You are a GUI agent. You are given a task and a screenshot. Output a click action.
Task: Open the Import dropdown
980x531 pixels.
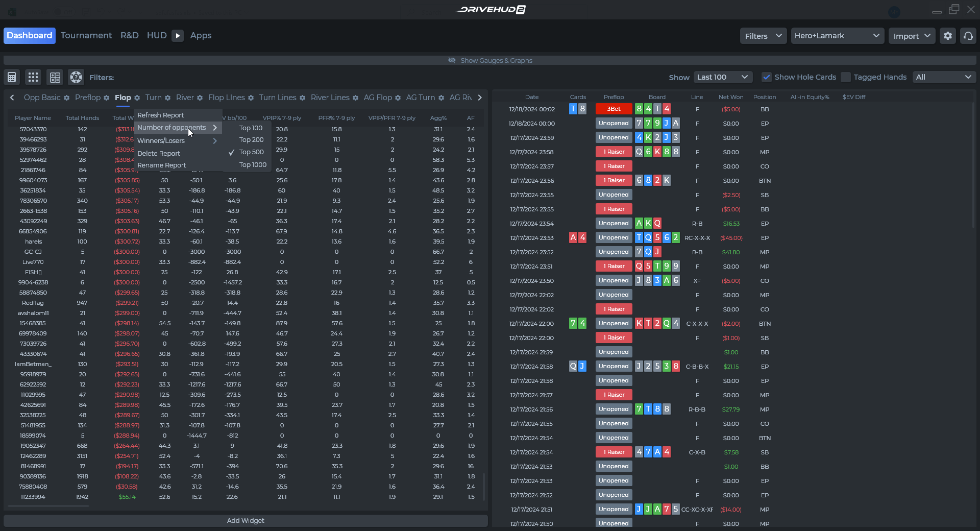(912, 36)
